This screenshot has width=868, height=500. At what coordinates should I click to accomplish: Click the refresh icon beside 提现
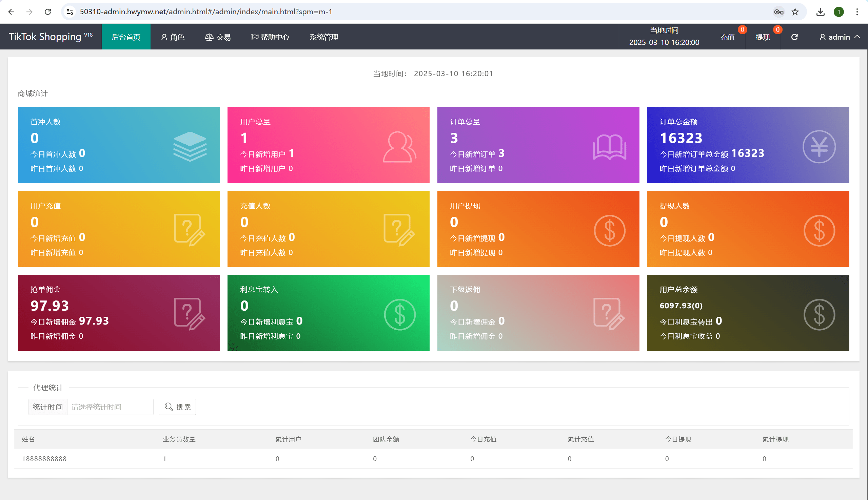click(794, 37)
